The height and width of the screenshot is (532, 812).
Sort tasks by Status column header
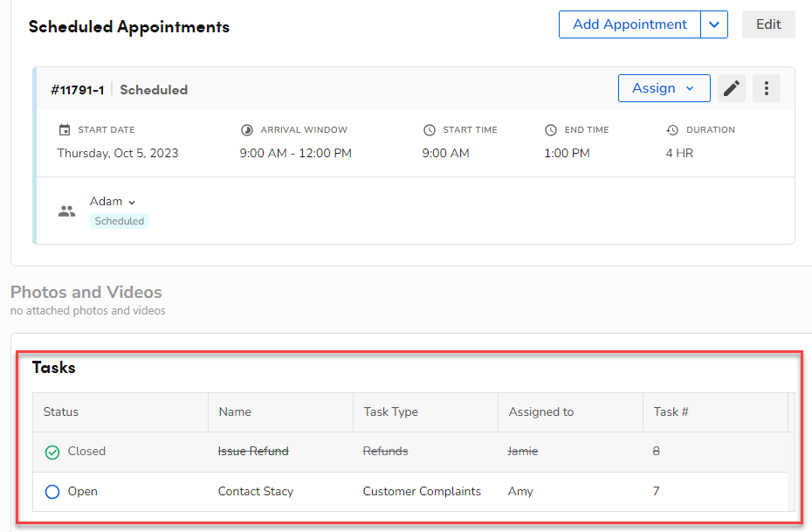pyautogui.click(x=61, y=411)
